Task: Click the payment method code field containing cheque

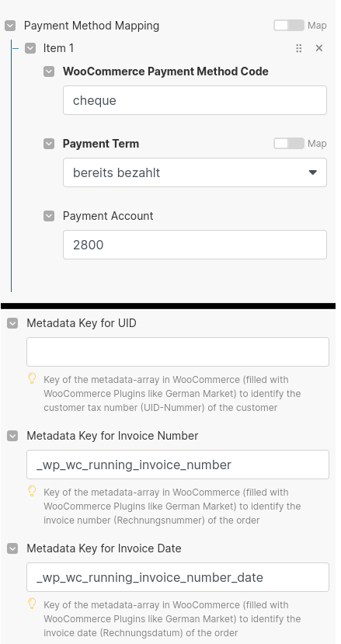Action: (x=195, y=100)
